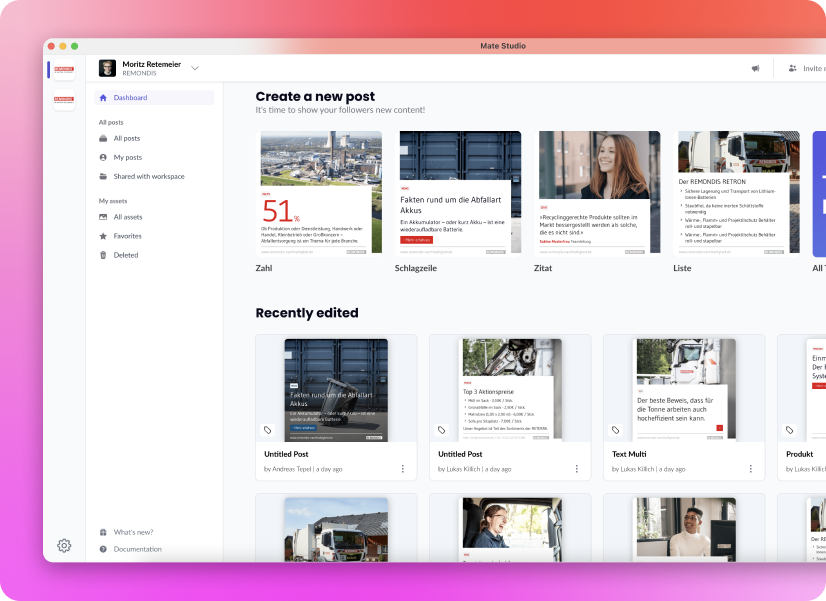Click the Documentation help icon

click(103, 549)
